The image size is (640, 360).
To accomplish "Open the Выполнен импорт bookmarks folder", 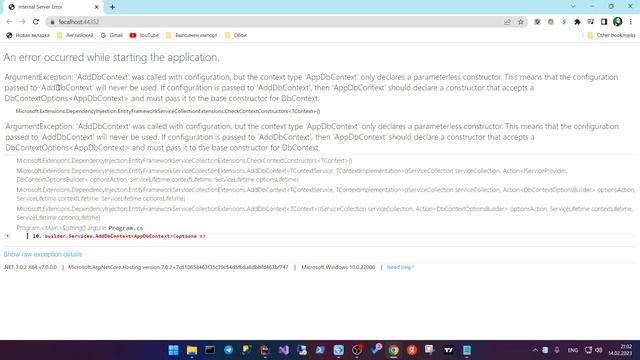I will (191, 36).
